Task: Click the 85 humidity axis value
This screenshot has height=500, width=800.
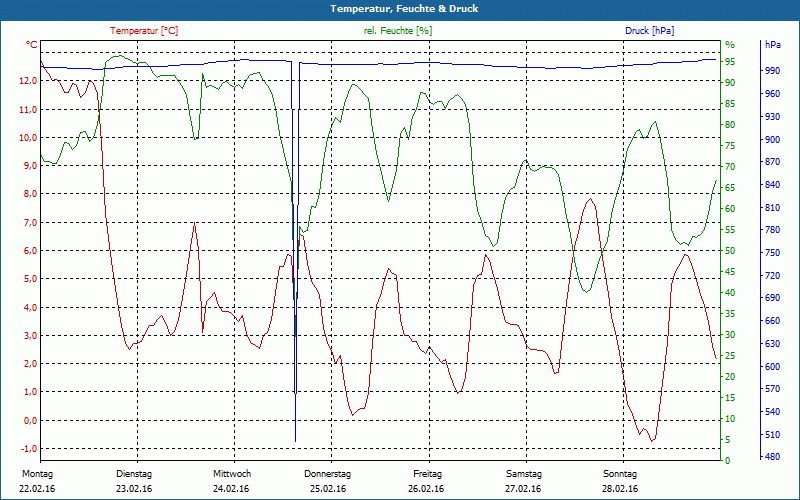Action: 730,104
